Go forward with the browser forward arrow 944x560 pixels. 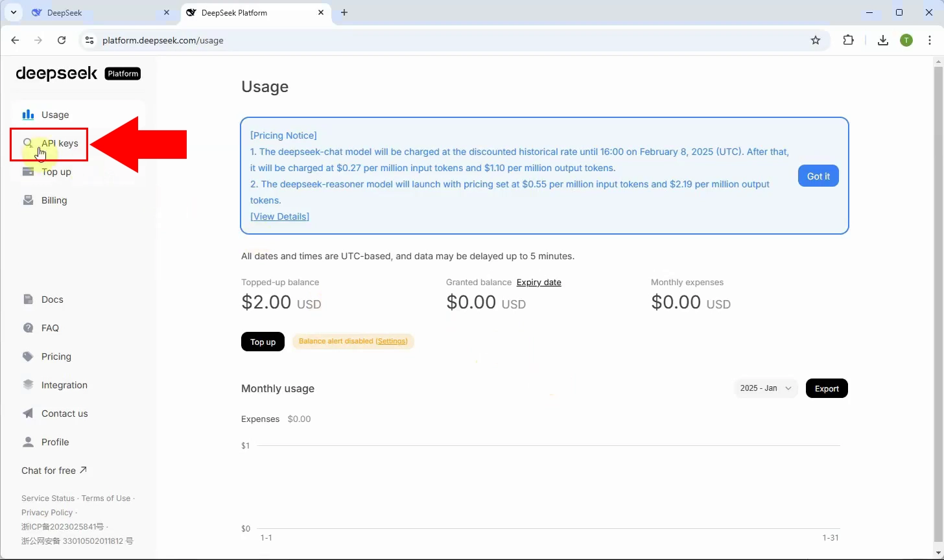(x=38, y=40)
